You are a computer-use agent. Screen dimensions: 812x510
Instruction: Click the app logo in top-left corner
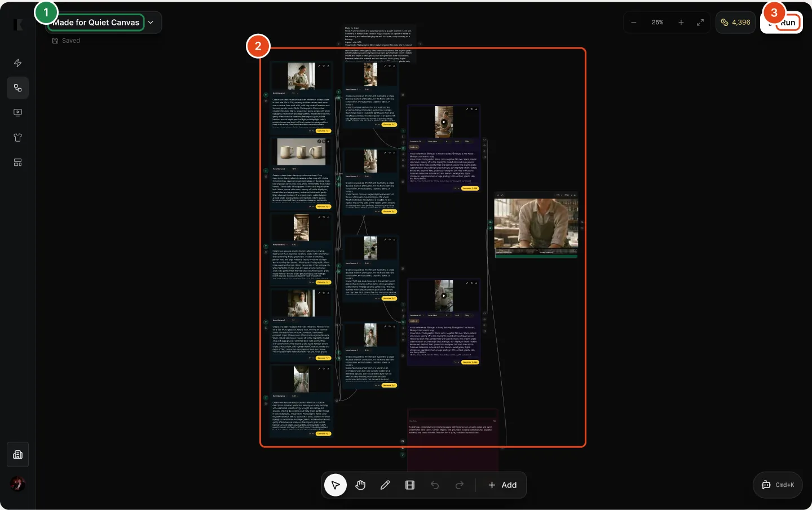[x=18, y=24]
